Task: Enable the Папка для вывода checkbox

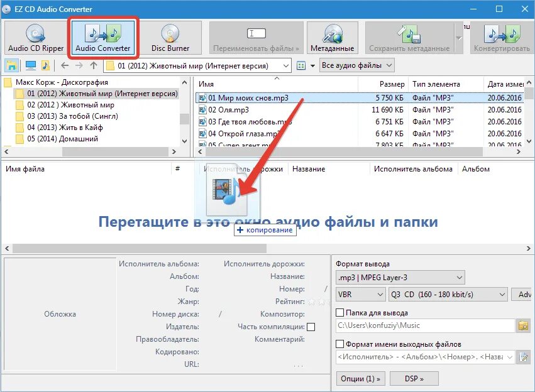Action: coord(340,313)
